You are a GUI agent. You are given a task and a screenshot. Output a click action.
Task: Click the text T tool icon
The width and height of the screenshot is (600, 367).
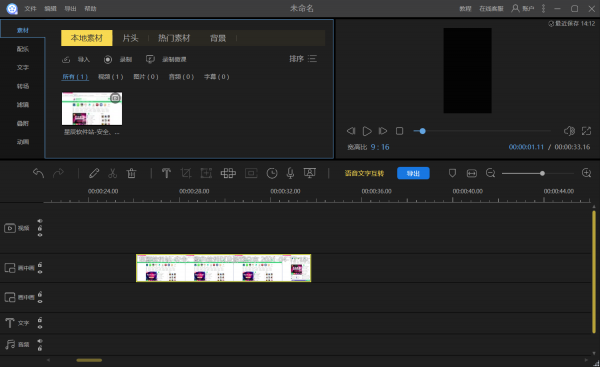click(x=166, y=173)
